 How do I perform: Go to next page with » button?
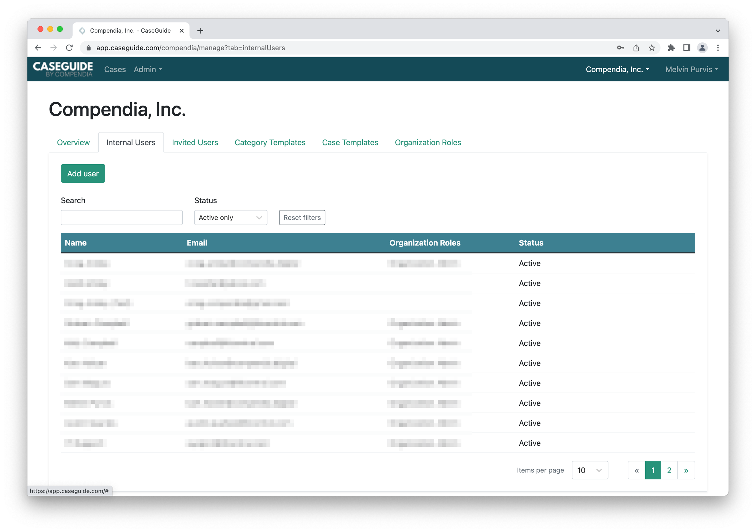tap(686, 470)
